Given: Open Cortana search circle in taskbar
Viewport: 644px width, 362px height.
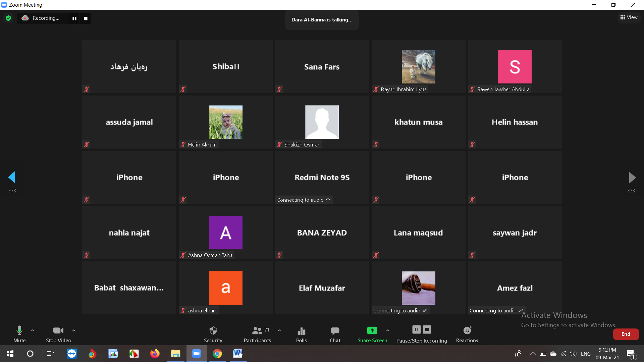Looking at the screenshot, I should click(30, 354).
